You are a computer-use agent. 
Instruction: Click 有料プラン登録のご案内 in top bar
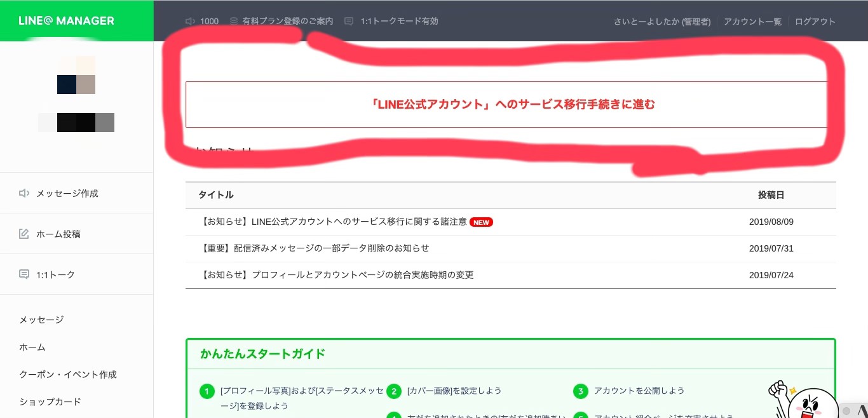click(x=287, y=21)
